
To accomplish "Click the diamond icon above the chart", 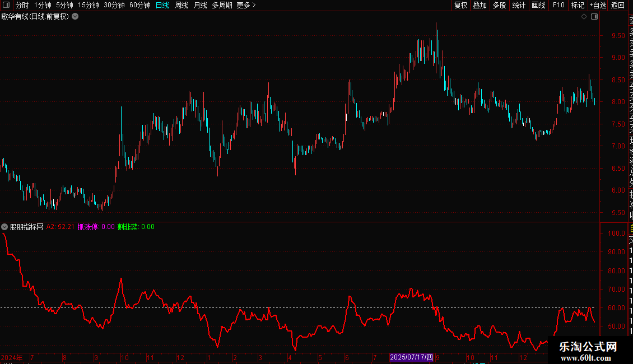I will click(584, 17).
